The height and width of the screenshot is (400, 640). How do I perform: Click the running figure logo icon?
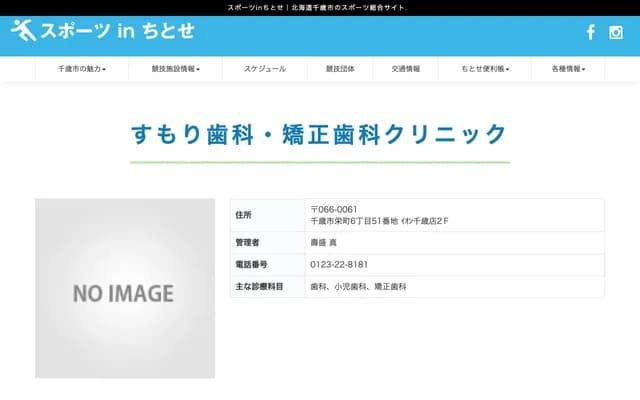tap(23, 30)
